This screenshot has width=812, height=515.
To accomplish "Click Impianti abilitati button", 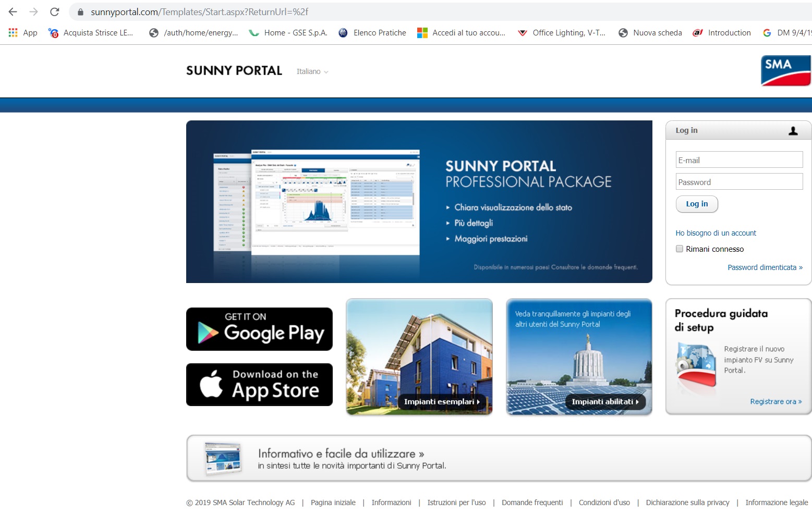I will tap(605, 401).
